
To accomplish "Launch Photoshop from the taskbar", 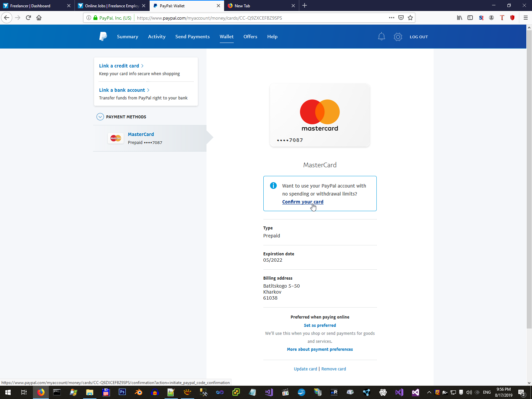I will click(122, 392).
